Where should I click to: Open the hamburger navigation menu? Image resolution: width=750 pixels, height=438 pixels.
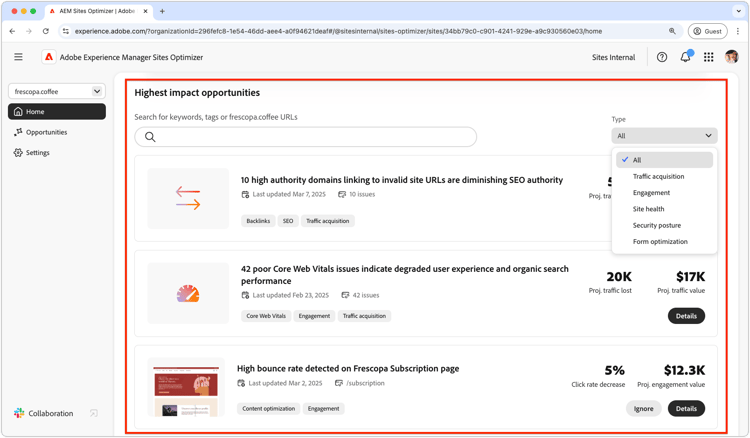click(18, 57)
